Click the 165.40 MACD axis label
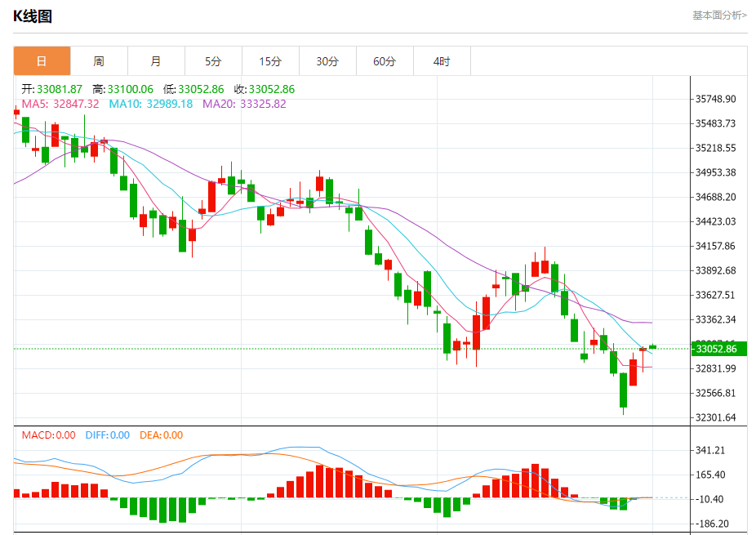 click(x=709, y=475)
